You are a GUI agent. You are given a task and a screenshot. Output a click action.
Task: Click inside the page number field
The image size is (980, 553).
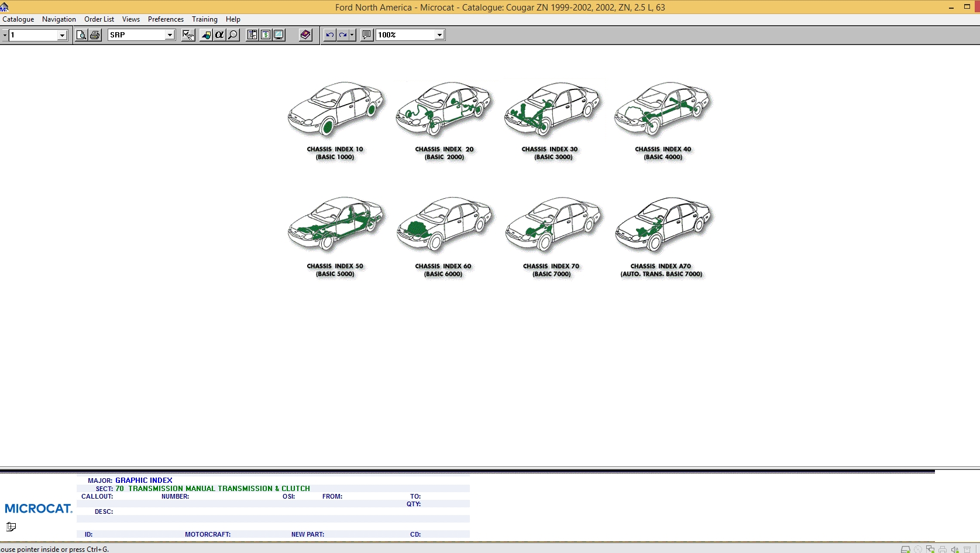33,35
